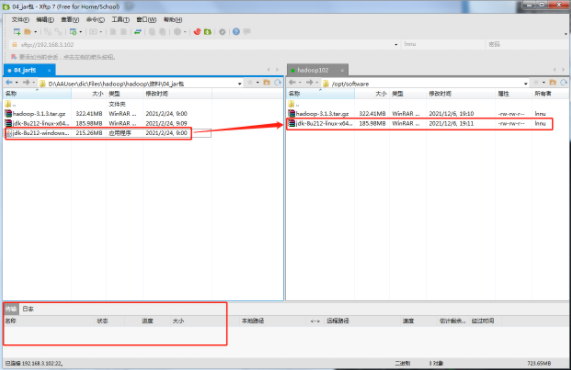Open the 工具(T) menu
Screen dimensions: 571x370
click(x=120, y=19)
